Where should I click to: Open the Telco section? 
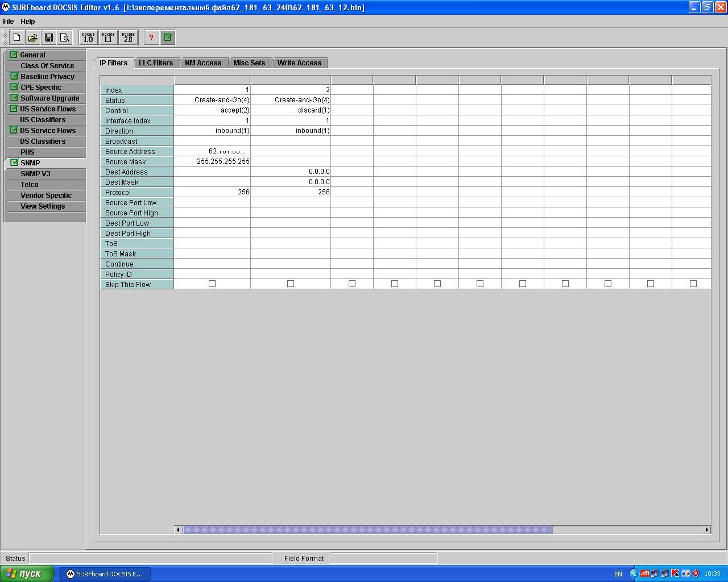pyautogui.click(x=45, y=185)
